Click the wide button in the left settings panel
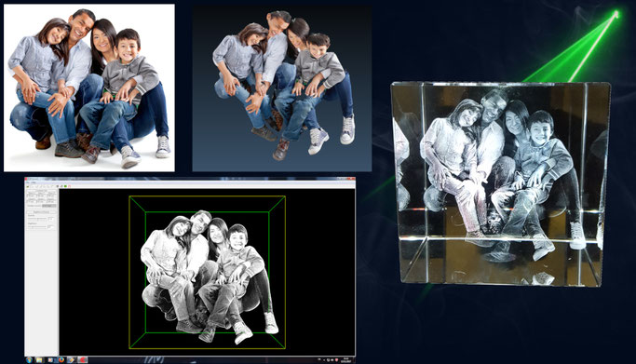Screen dimensions: 636x364 pyautogui.click(x=41, y=212)
